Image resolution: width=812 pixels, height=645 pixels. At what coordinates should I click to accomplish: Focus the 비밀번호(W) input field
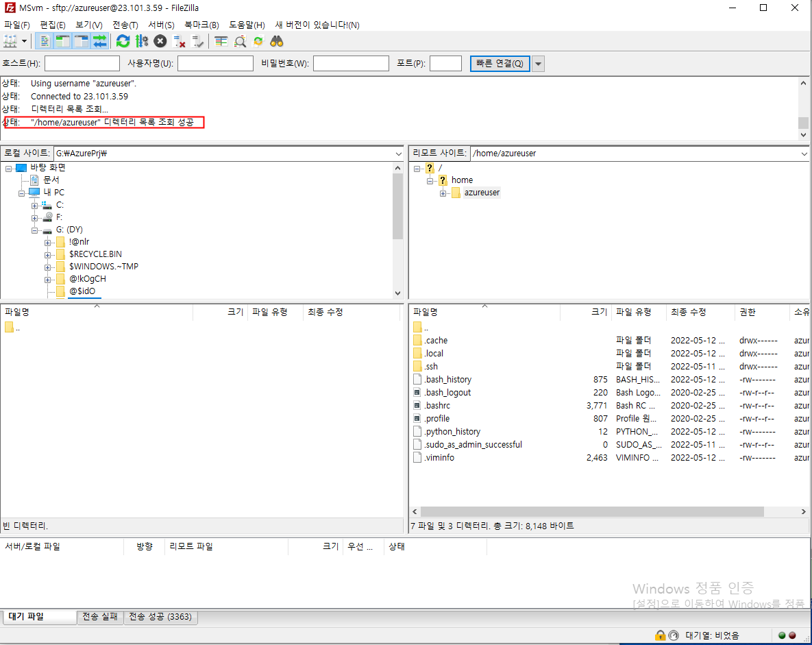tap(351, 63)
